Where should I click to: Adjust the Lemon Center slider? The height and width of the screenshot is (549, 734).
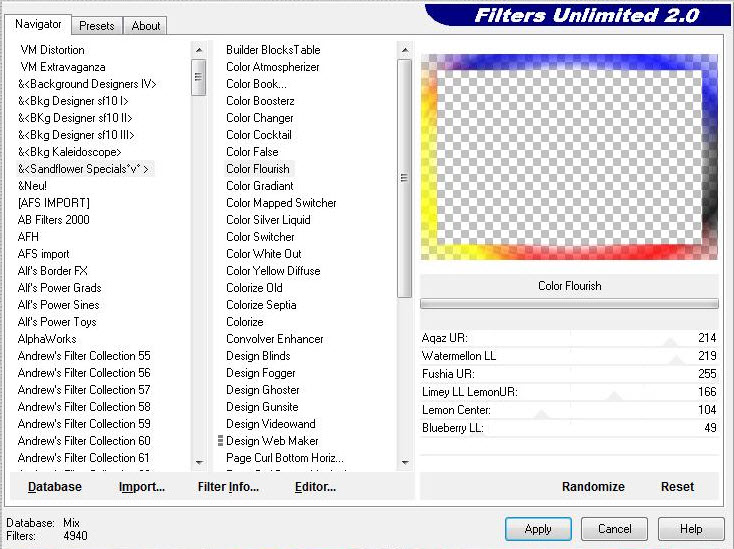click(x=569, y=410)
